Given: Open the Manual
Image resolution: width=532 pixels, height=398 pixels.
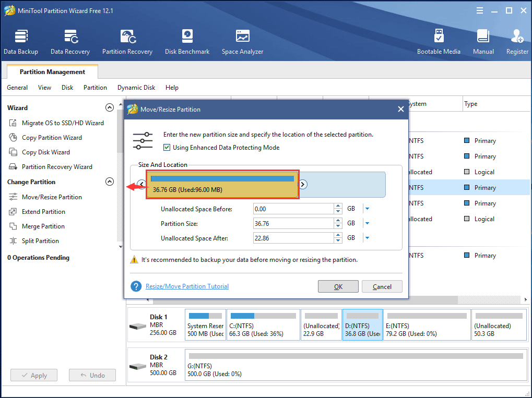Looking at the screenshot, I should pyautogui.click(x=483, y=42).
